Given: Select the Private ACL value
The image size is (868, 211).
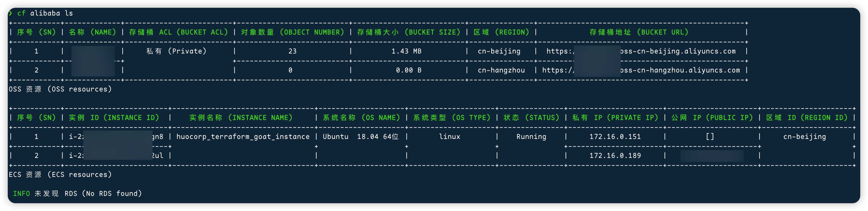Looking at the screenshot, I should point(176,51).
